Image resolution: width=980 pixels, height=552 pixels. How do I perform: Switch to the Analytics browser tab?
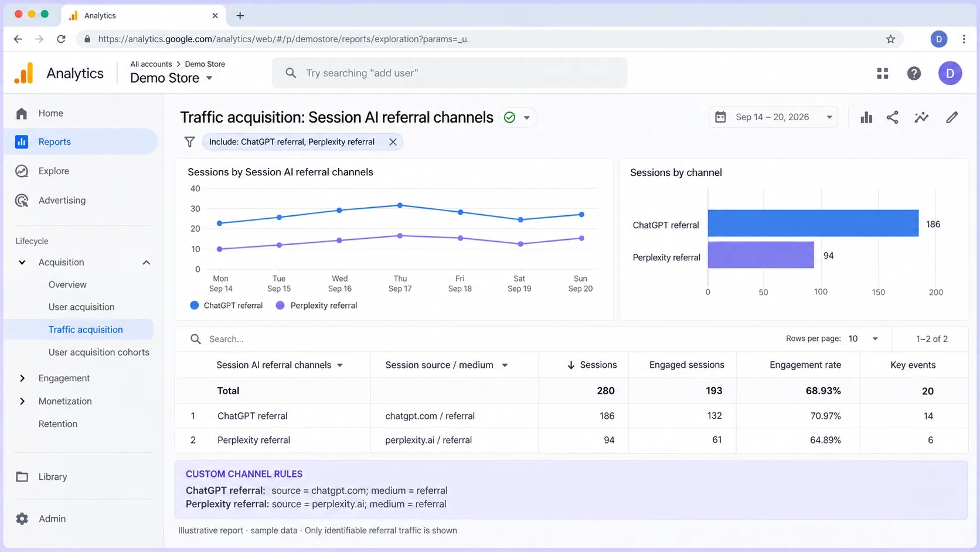click(143, 16)
